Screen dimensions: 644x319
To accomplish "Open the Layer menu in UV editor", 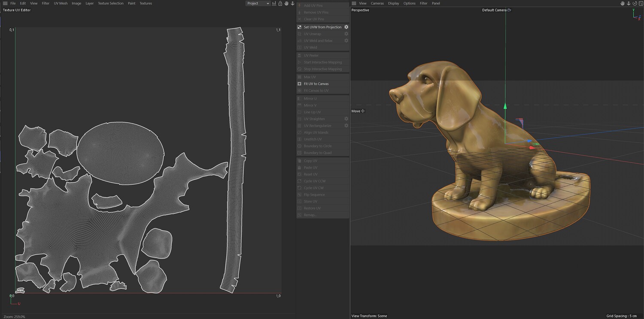I will click(89, 3).
